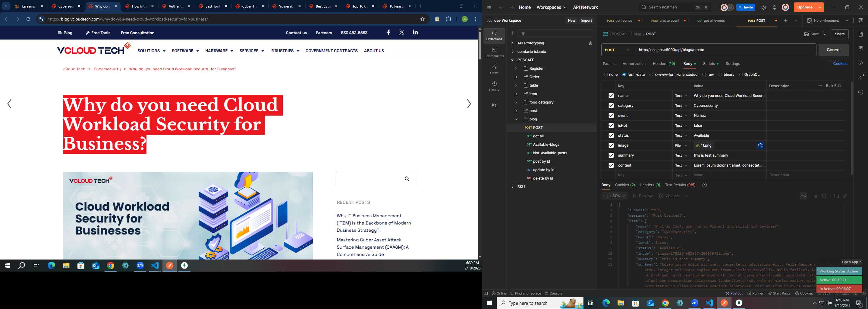This screenshot has width=868, height=309.
Task: Uncheck the category key row checkbox
Action: [x=611, y=106]
